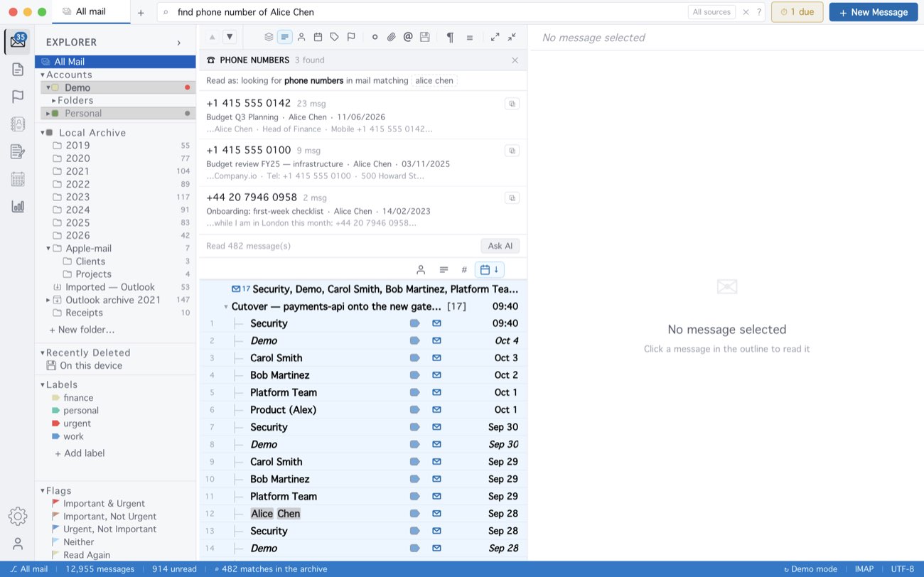The image size is (924, 577).
Task: Click the @ mentions filter icon
Action: click(408, 38)
